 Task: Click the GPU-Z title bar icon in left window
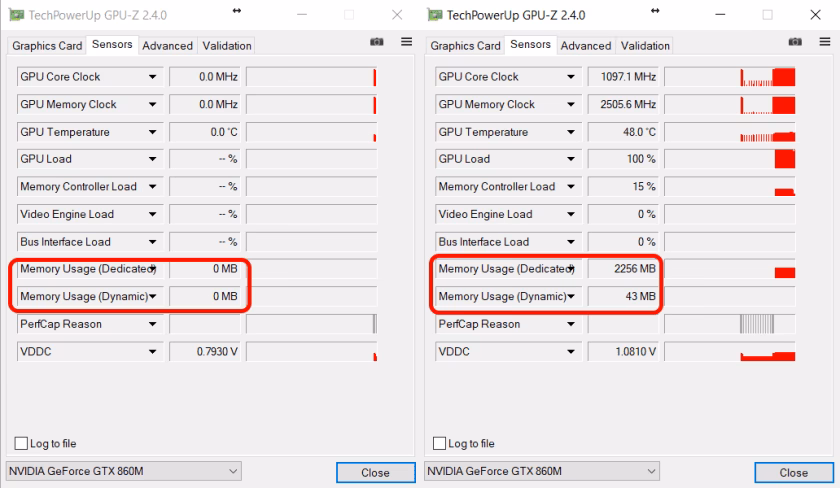16,15
